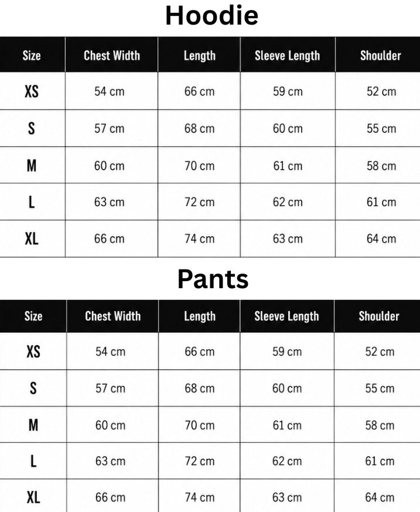Click the L size label in Pants table
The width and height of the screenshot is (420, 512).
[33, 462]
